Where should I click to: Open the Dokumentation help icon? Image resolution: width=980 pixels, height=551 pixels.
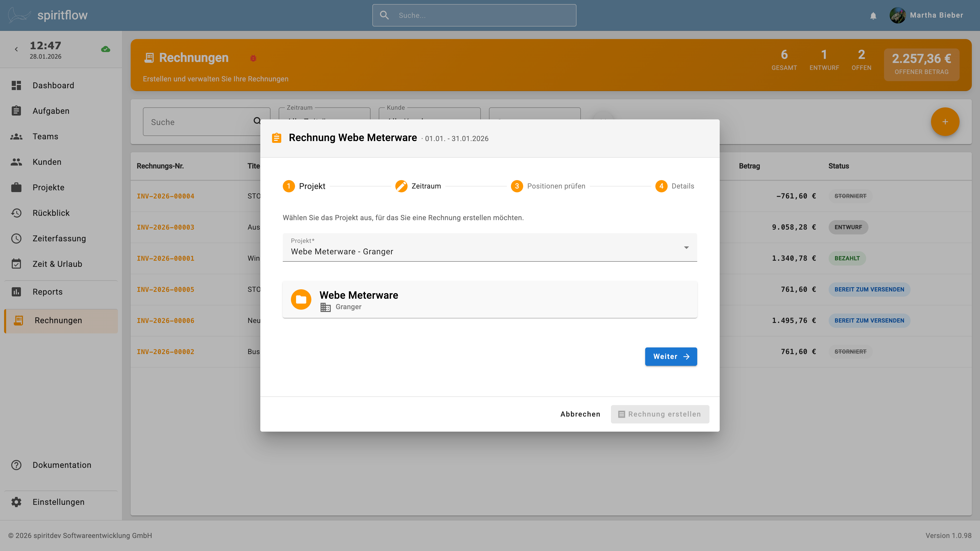[x=16, y=465]
